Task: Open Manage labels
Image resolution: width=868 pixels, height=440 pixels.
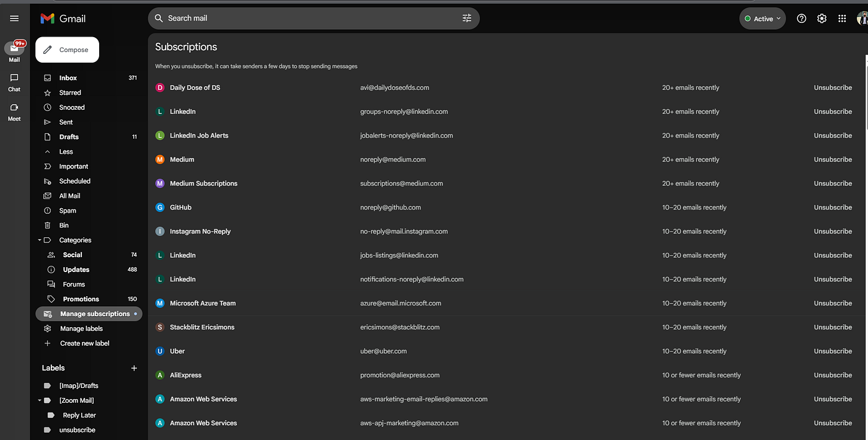Action: click(x=88, y=329)
